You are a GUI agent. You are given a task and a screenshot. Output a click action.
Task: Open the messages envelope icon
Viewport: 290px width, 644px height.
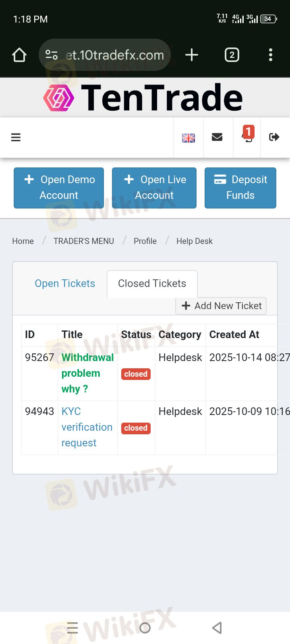[x=217, y=137]
